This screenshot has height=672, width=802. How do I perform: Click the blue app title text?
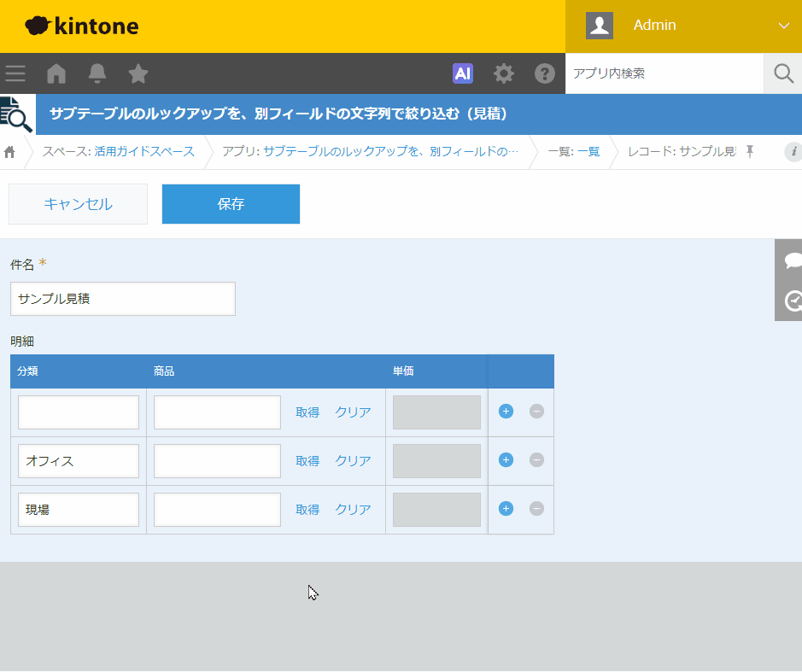coord(278,114)
